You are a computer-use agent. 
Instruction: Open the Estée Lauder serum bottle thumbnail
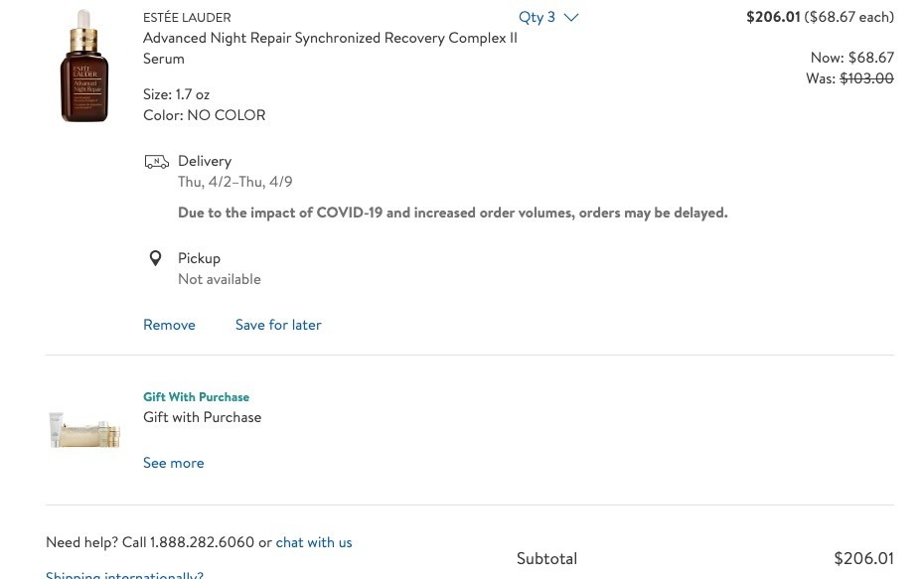[84, 66]
